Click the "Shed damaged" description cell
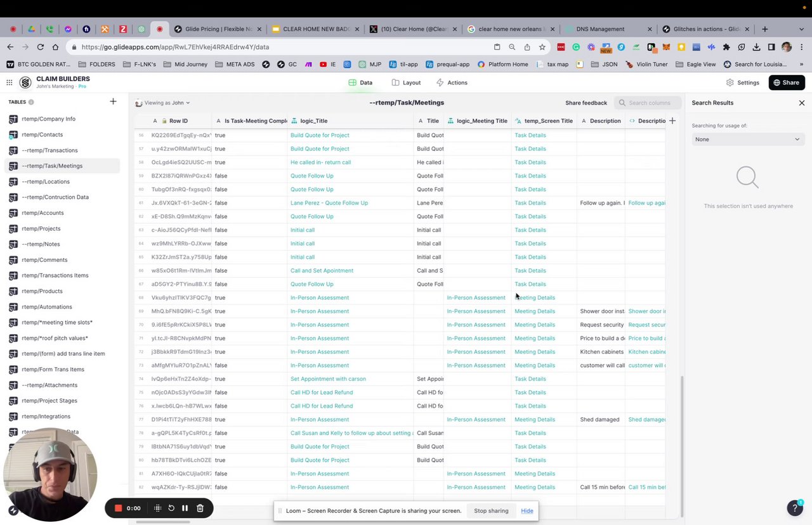This screenshot has height=525, width=812. click(601, 420)
